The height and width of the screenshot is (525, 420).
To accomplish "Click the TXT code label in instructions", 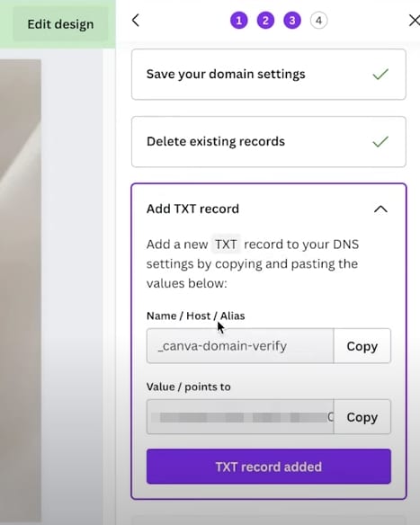I will coord(226,245).
